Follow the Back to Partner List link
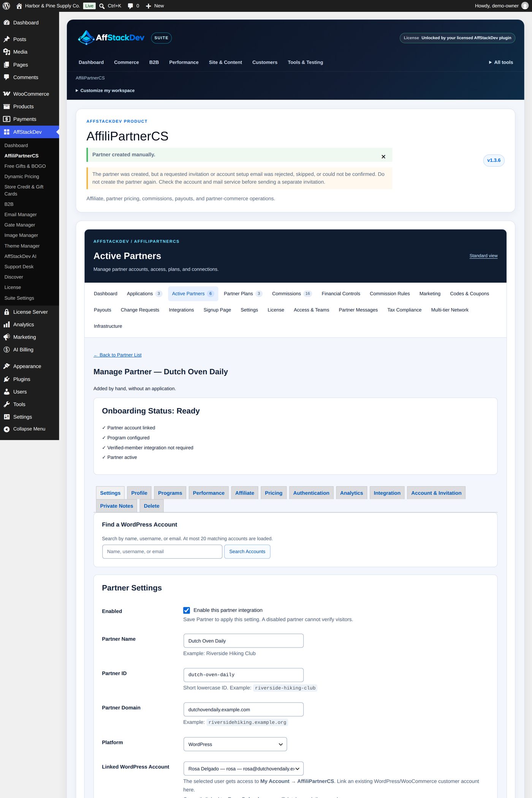This screenshot has width=532, height=798. [117, 355]
